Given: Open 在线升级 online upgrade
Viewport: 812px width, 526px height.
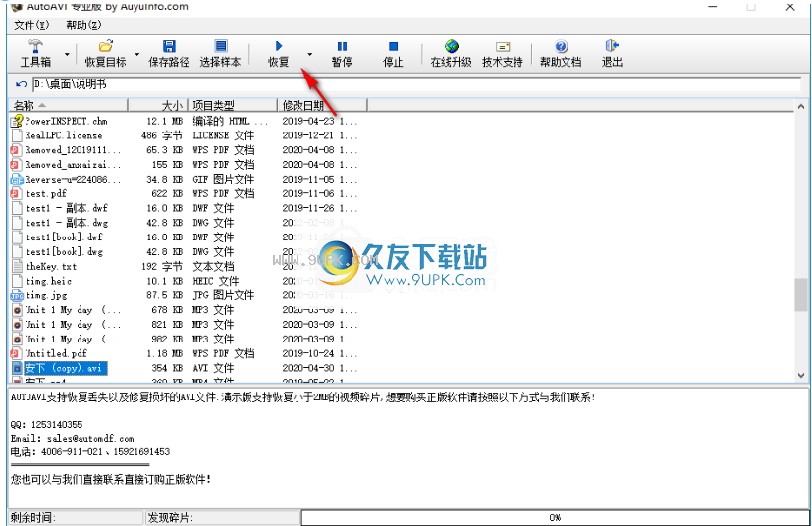Looking at the screenshot, I should (x=451, y=53).
